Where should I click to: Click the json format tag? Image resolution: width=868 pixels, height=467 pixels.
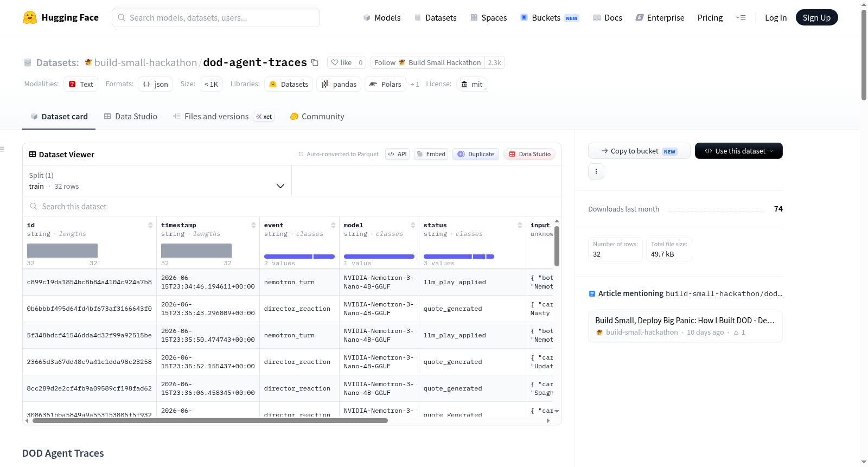pos(155,84)
